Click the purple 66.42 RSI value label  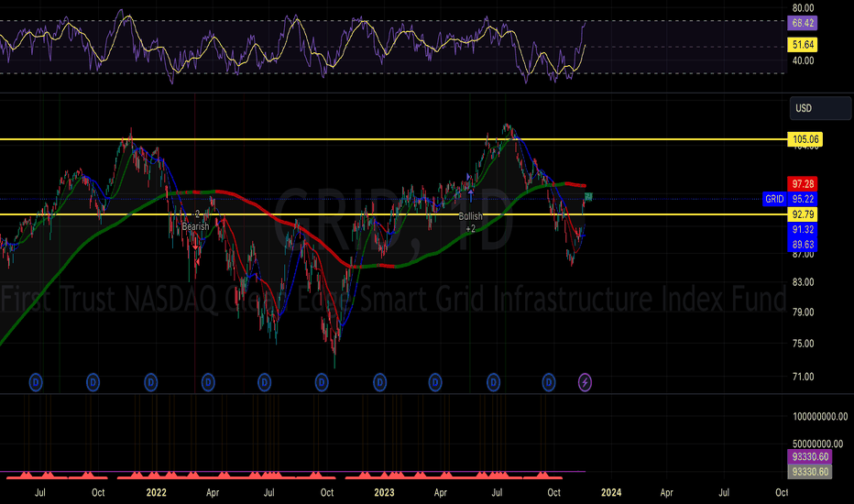pyautogui.click(x=803, y=23)
